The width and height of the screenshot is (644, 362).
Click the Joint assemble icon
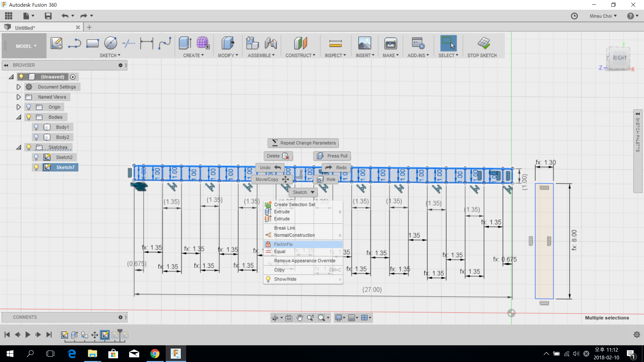(271, 43)
